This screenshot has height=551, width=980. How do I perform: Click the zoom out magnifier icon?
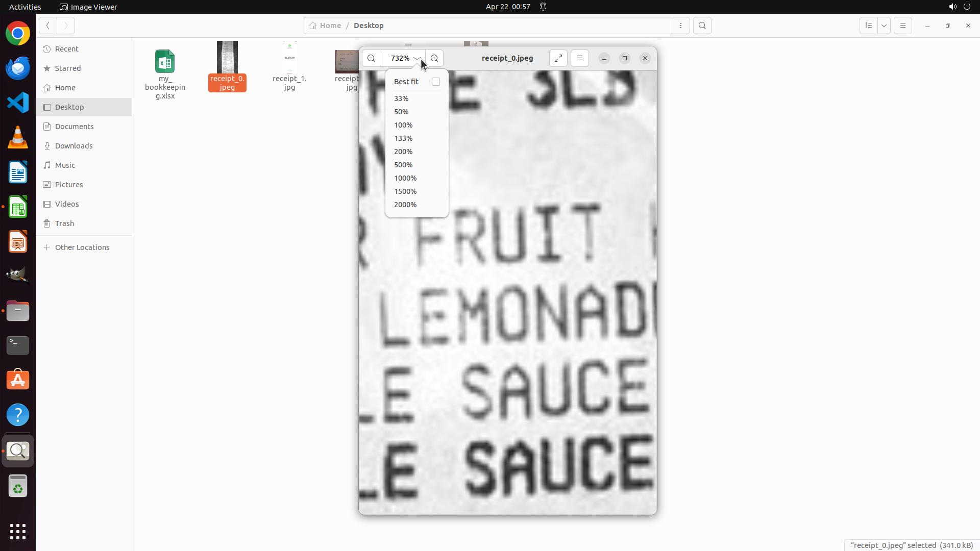click(x=371, y=58)
